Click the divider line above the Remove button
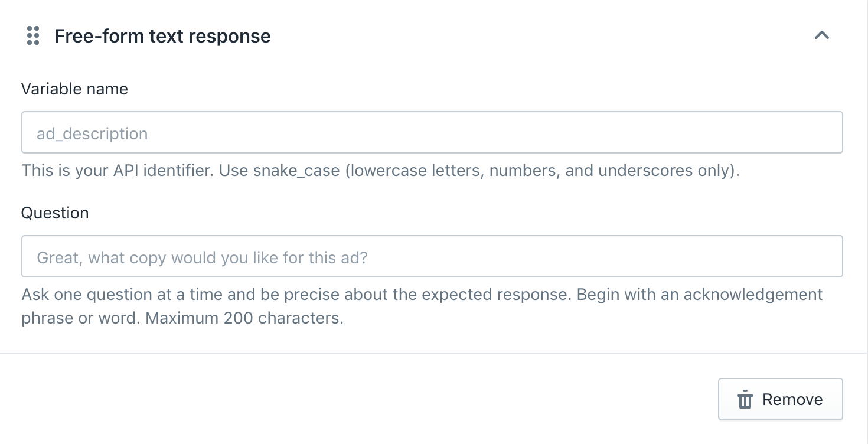This screenshot has width=868, height=444. pyautogui.click(x=434, y=354)
